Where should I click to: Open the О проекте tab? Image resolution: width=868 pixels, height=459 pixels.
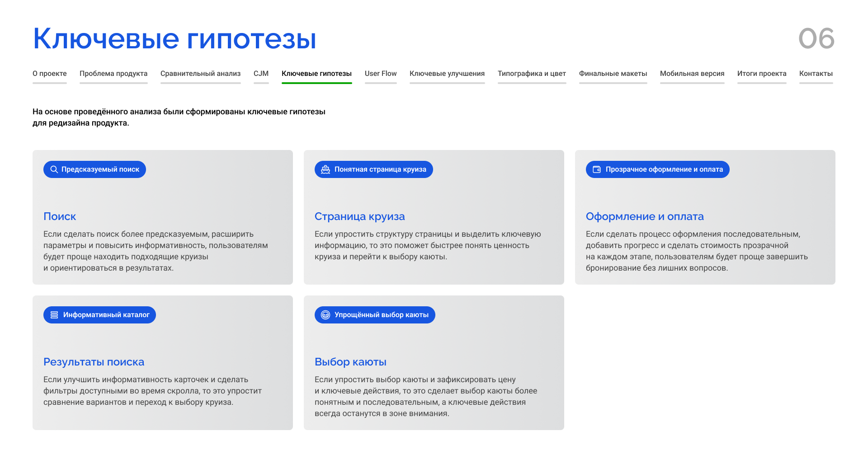[50, 74]
